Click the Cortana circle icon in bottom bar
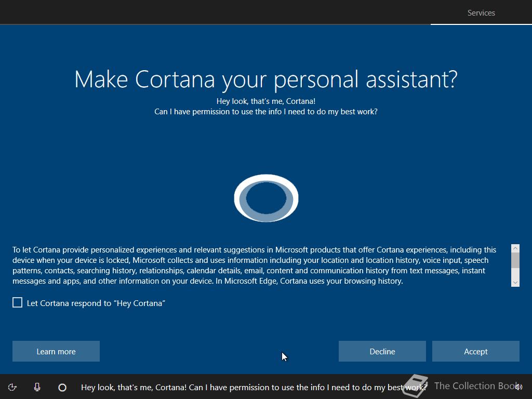532x399 pixels. tap(62, 387)
